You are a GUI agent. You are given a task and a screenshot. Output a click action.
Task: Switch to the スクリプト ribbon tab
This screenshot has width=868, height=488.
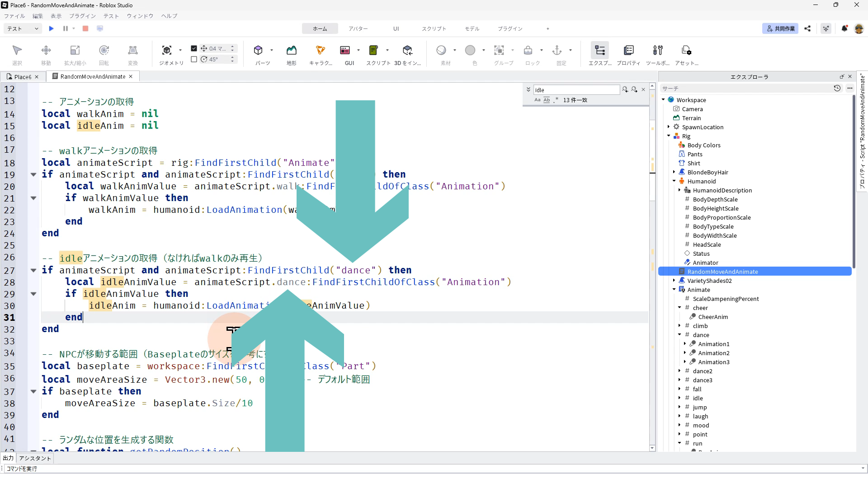434,28
